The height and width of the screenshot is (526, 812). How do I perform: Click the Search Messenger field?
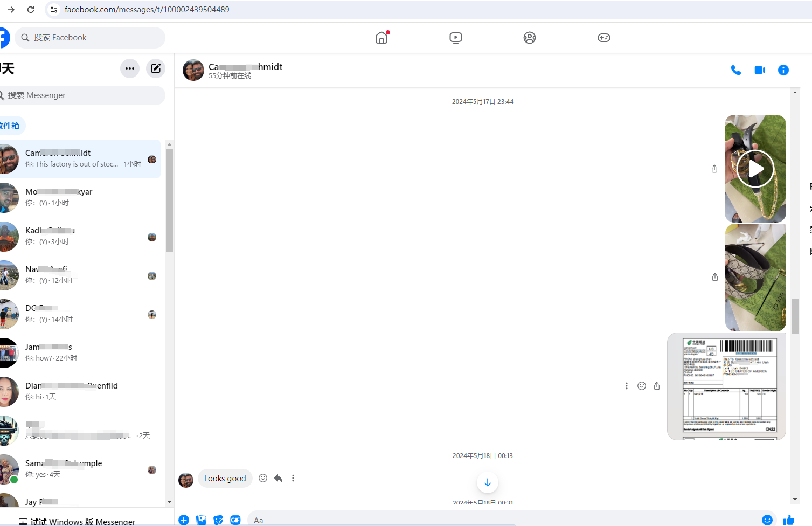tap(84, 95)
